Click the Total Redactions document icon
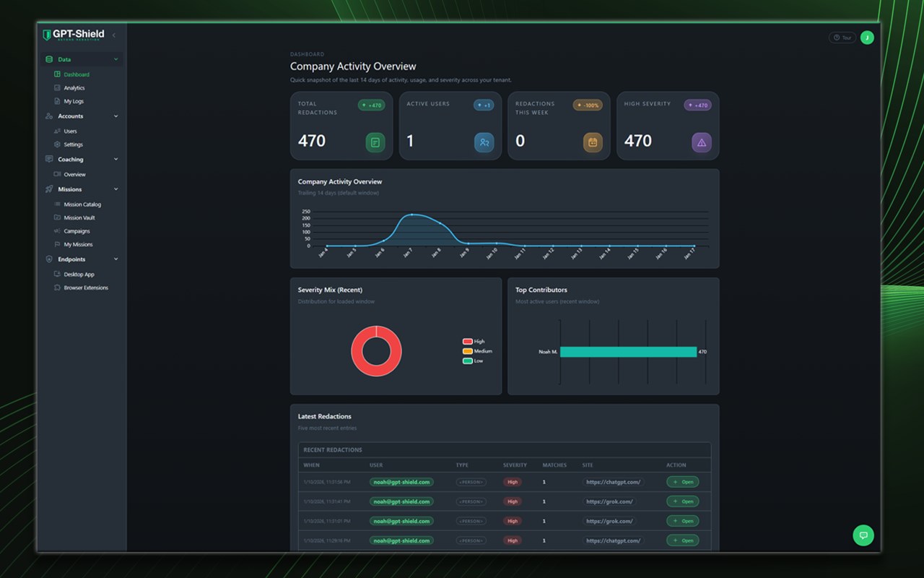Viewport: 924px width, 578px height. click(375, 142)
